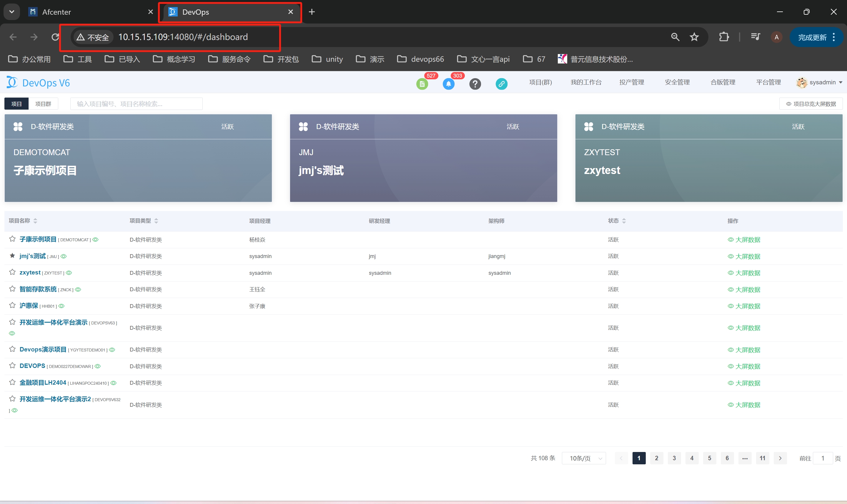The width and height of the screenshot is (847, 504).
Task: Switch to the 项目群 tab
Action: point(43,103)
